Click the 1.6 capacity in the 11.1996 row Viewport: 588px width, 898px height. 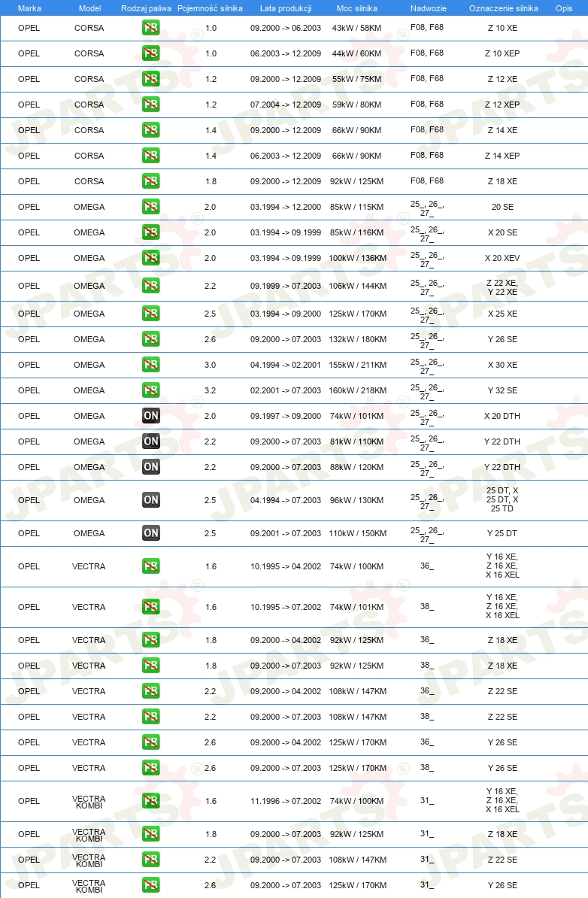(211, 802)
